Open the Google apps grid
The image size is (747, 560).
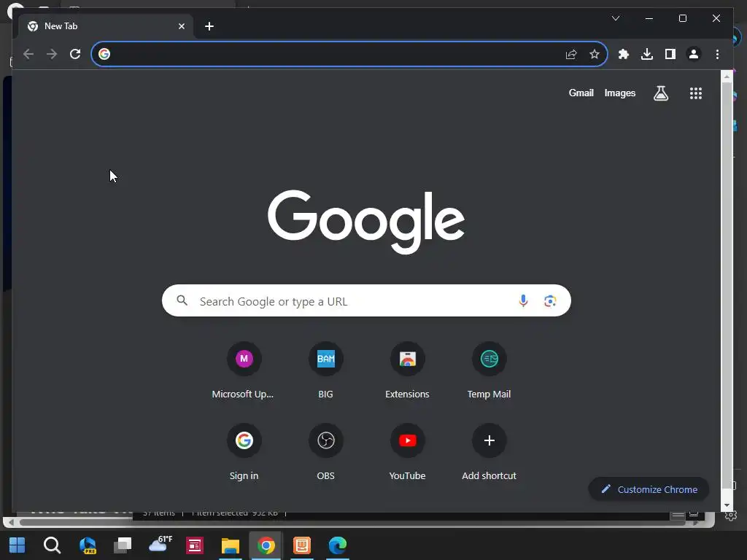click(x=695, y=93)
